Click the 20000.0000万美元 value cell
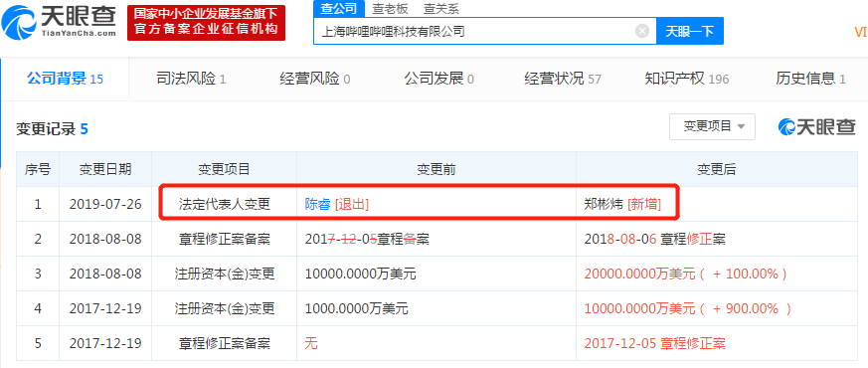This screenshot has height=368, width=868. 716,274
